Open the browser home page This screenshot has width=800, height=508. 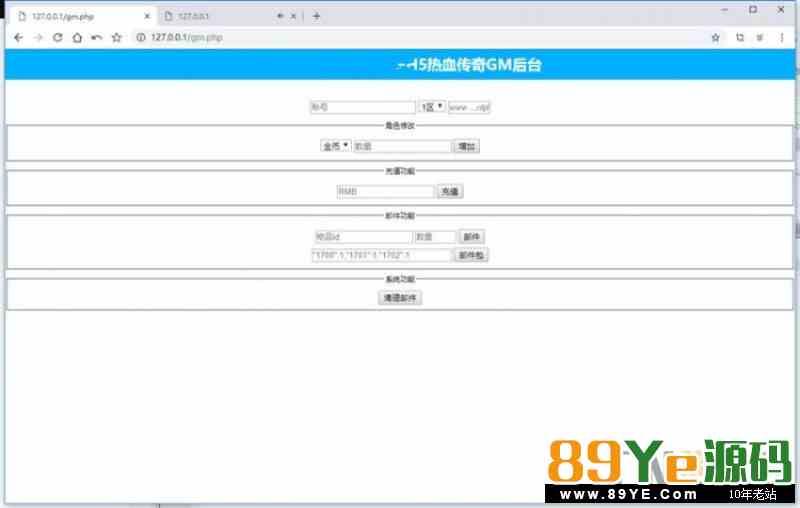click(77, 38)
